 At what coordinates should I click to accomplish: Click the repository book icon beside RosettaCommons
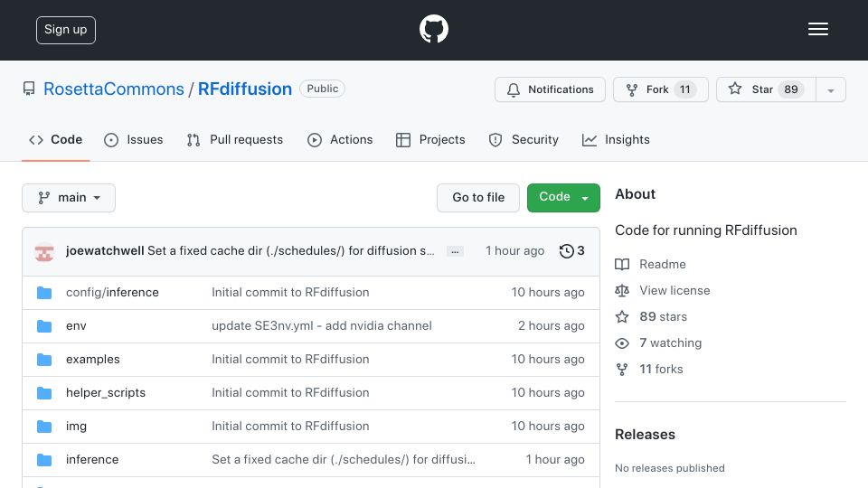tap(29, 89)
